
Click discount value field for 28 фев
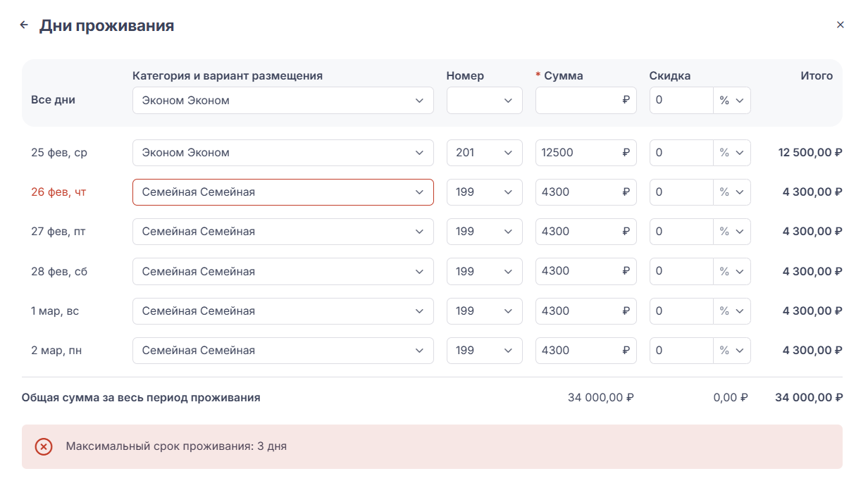click(681, 272)
